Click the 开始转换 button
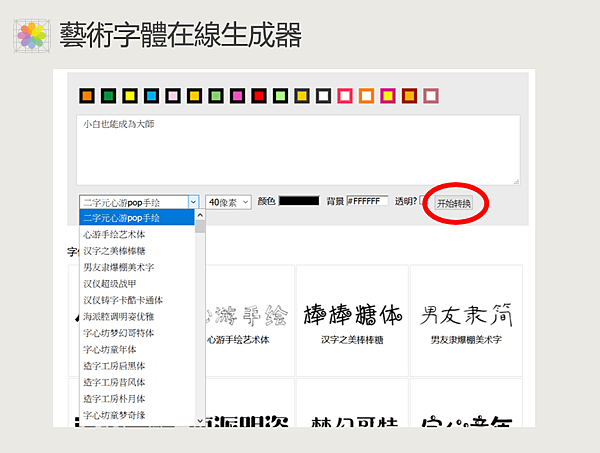This screenshot has width=600, height=453. click(x=454, y=203)
